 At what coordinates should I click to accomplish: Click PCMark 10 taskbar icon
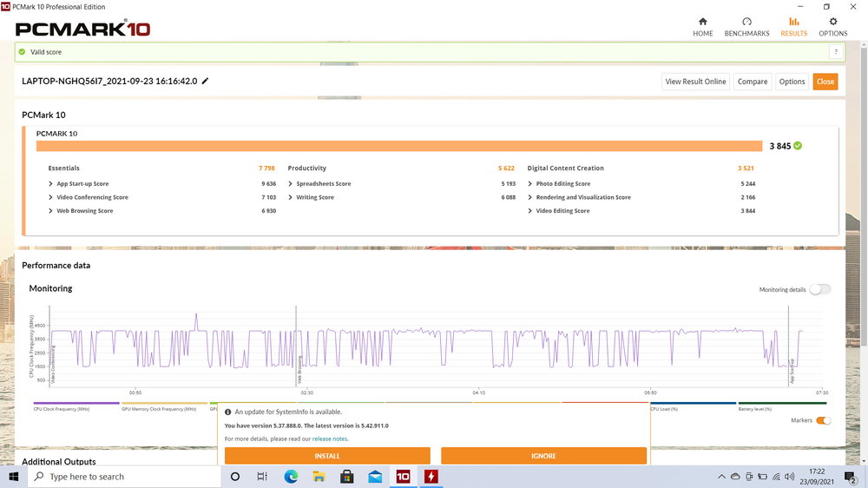403,477
